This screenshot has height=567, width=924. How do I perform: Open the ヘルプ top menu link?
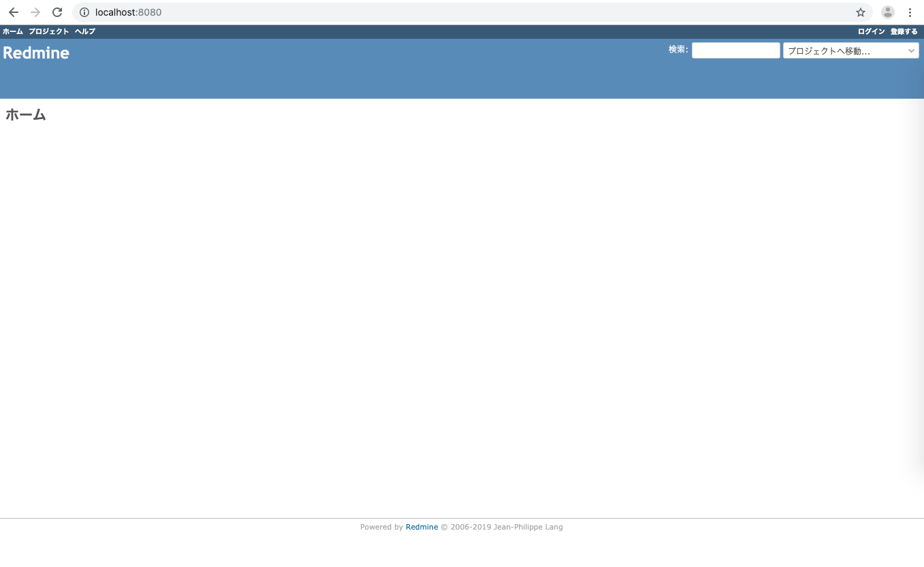(85, 31)
